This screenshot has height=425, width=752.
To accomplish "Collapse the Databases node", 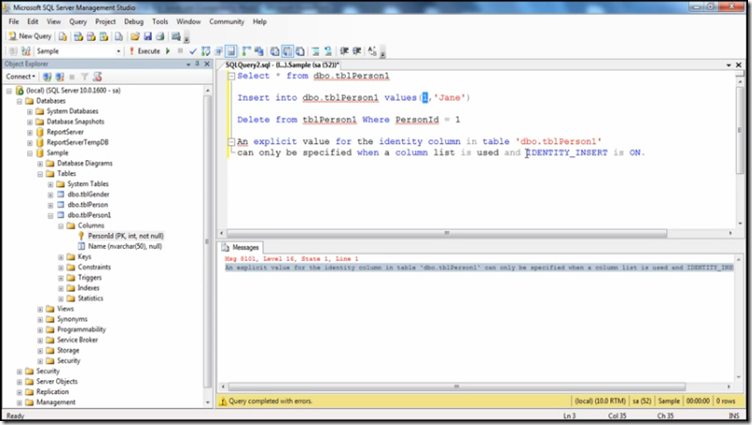I will [19, 101].
